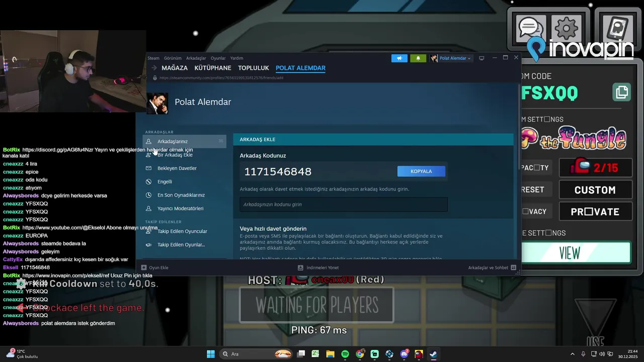Focus the Arkadaşınızın kodunu girin field
Screen dimensions: 644x362
344,205
